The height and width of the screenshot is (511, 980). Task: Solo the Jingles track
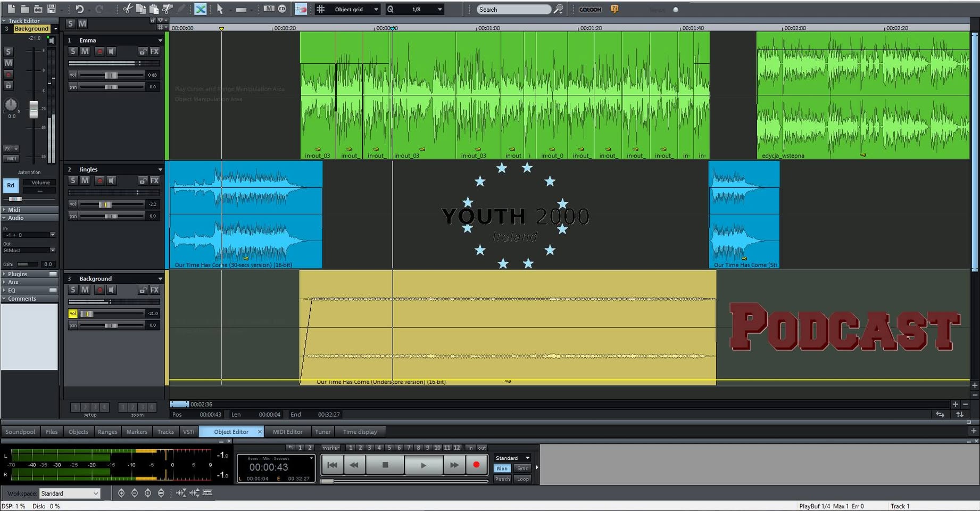[73, 180]
